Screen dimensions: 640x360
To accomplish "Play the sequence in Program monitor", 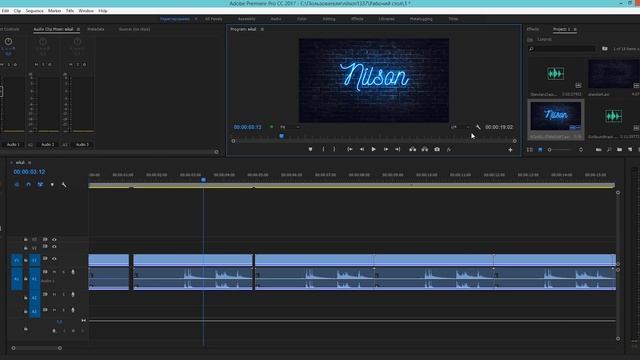I will (x=373, y=149).
